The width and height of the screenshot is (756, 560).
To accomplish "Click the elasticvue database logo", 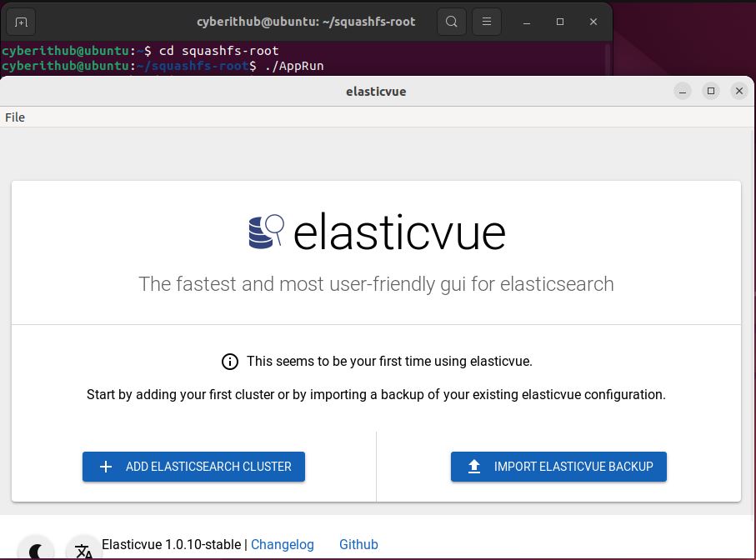I will coord(266,232).
